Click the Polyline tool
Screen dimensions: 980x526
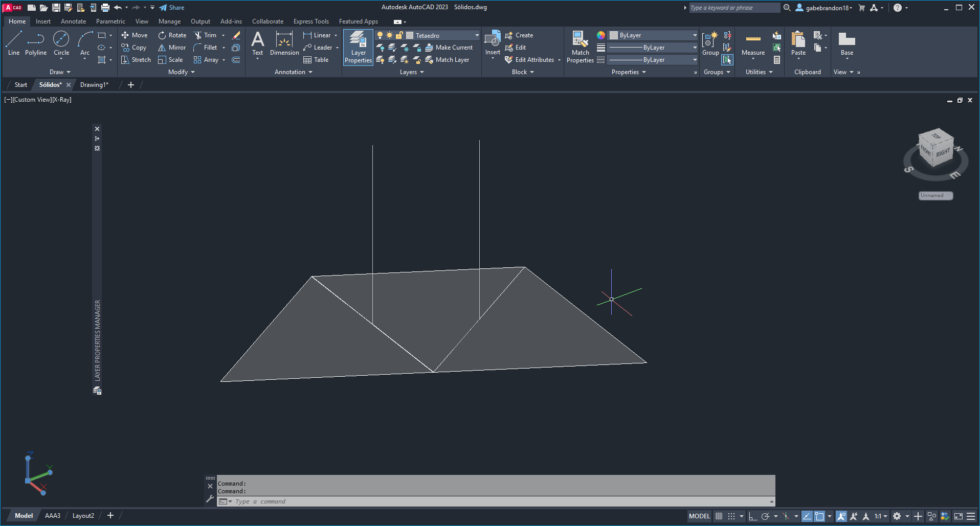pyautogui.click(x=36, y=43)
